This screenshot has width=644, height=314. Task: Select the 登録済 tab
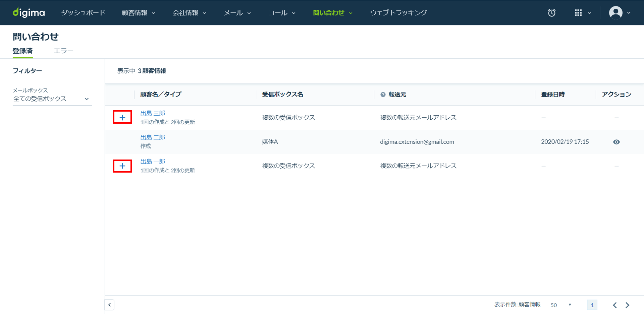[x=23, y=51]
